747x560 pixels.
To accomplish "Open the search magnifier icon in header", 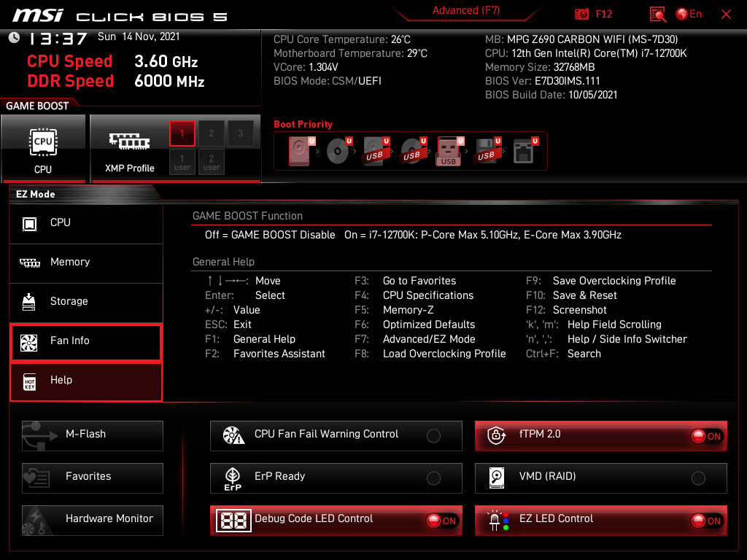I will tap(658, 15).
